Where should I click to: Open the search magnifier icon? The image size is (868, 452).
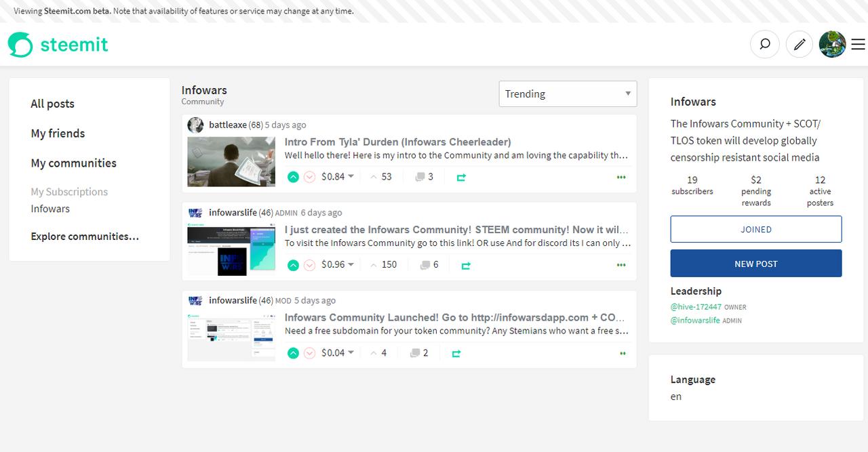coord(764,45)
